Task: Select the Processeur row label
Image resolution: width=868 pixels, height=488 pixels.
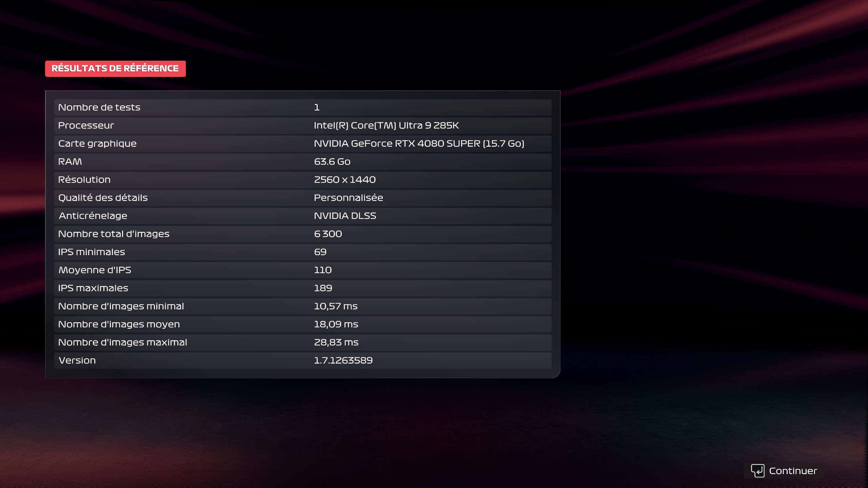Action: (x=86, y=125)
